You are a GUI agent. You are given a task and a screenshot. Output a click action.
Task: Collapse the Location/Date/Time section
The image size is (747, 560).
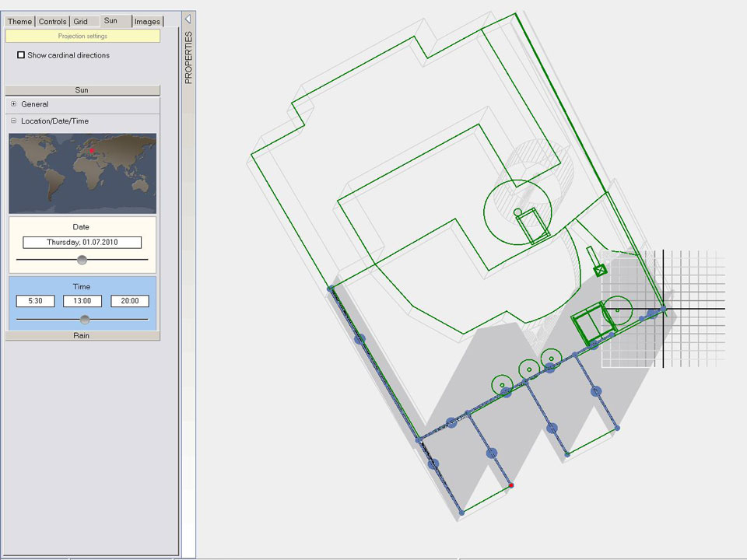(x=13, y=121)
